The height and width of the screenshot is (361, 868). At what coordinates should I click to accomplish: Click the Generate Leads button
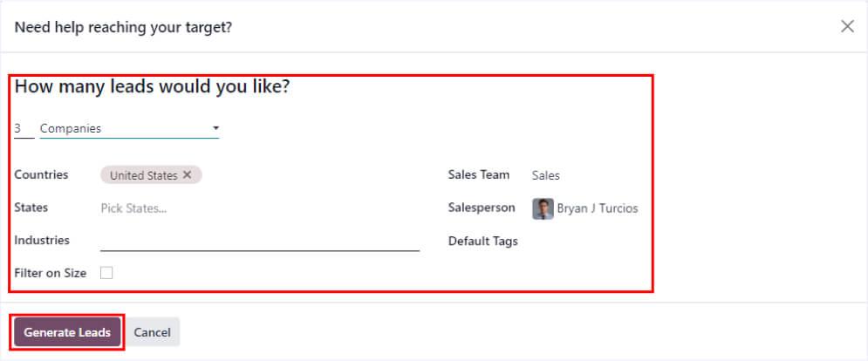click(67, 332)
